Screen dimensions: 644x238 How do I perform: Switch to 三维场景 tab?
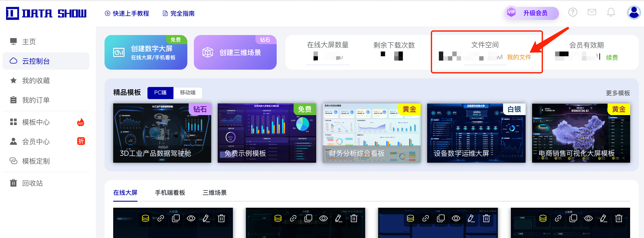coord(214,193)
